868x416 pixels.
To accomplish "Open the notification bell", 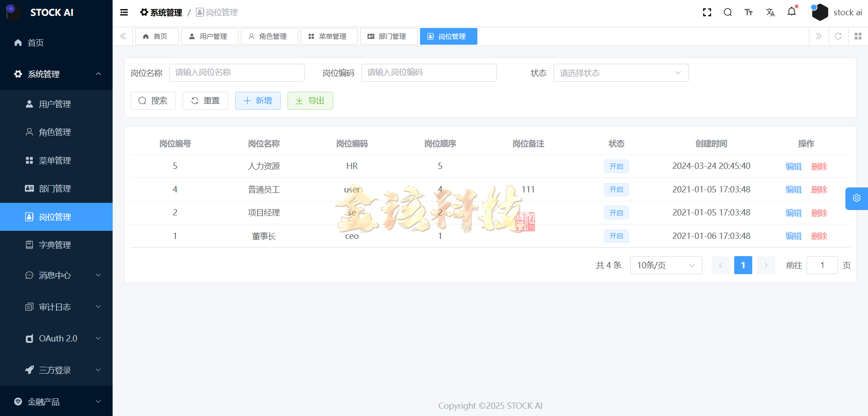I will [792, 12].
